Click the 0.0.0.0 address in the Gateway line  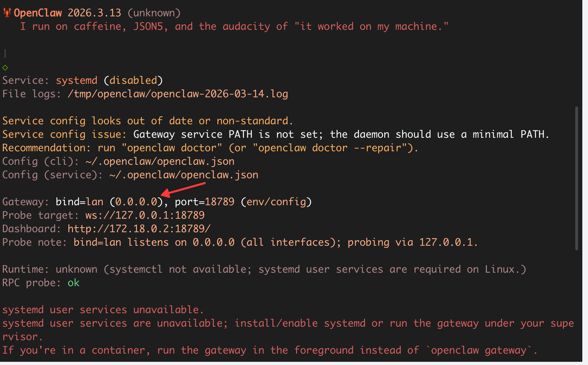[136, 202]
